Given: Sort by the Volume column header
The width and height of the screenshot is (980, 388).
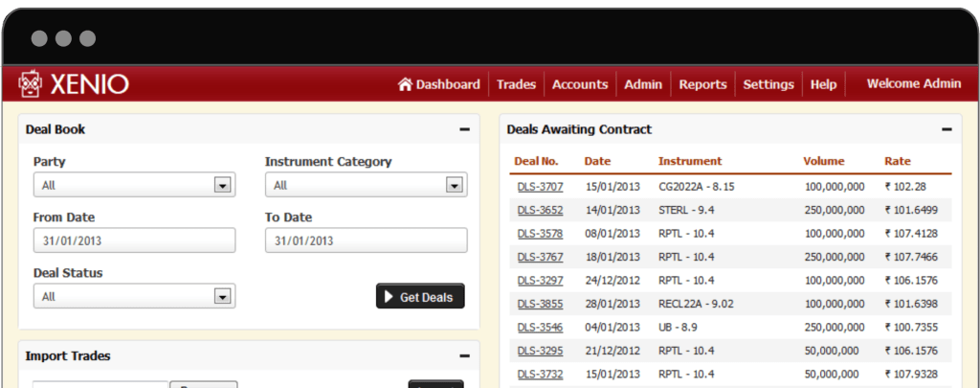Looking at the screenshot, I should click(x=823, y=161).
